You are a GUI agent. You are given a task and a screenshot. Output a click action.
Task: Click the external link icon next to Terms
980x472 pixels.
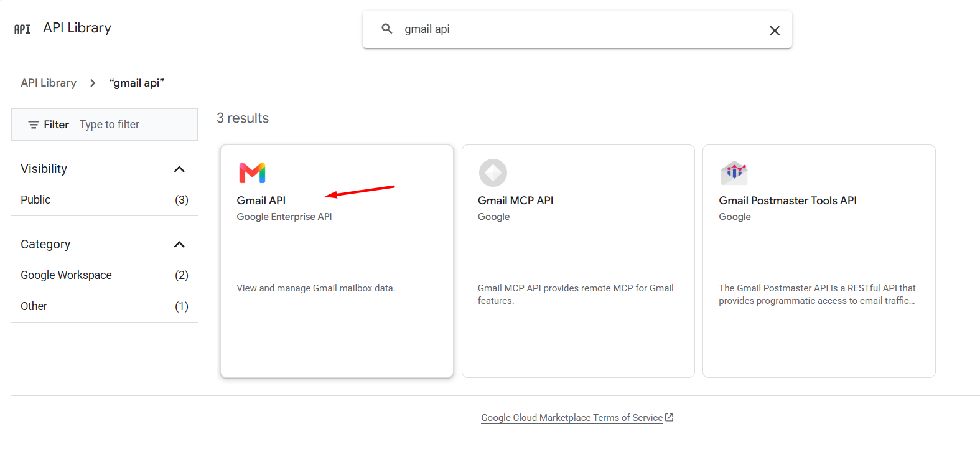coord(669,417)
